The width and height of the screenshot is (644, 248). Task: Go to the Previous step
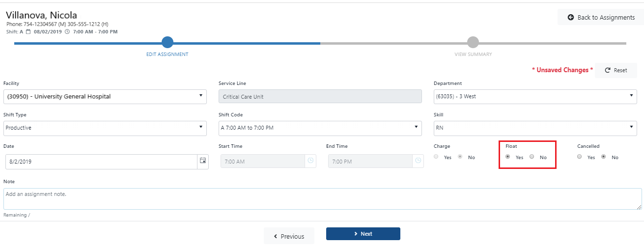tap(289, 236)
